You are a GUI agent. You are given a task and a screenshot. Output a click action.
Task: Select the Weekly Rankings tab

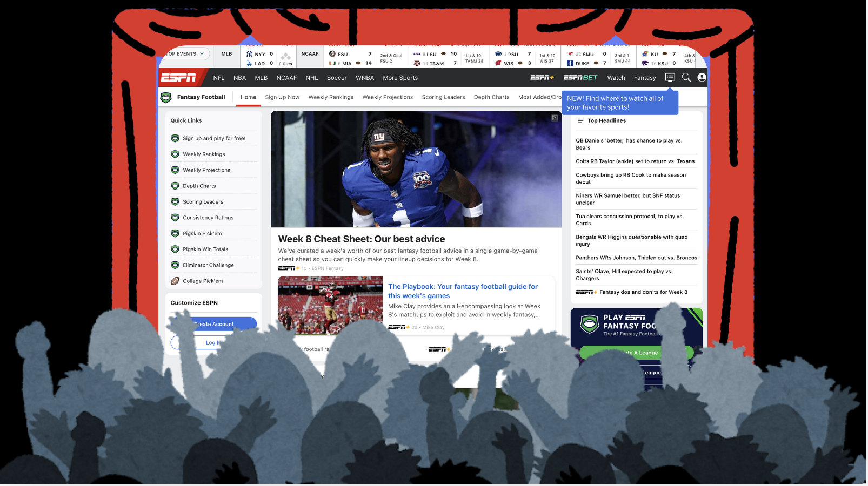point(331,97)
